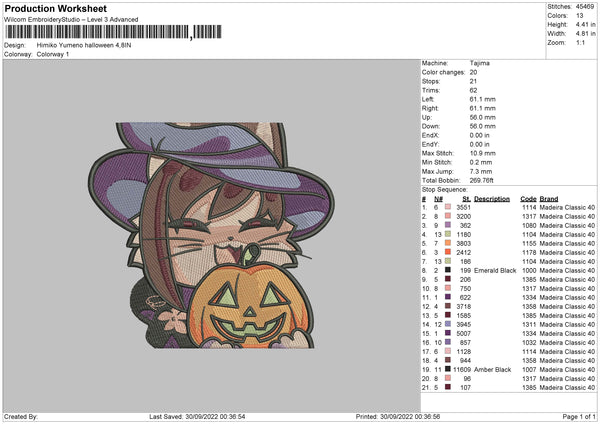This screenshot has height=424, width=600.
Task: Click the Code column header
Action: 528,198
